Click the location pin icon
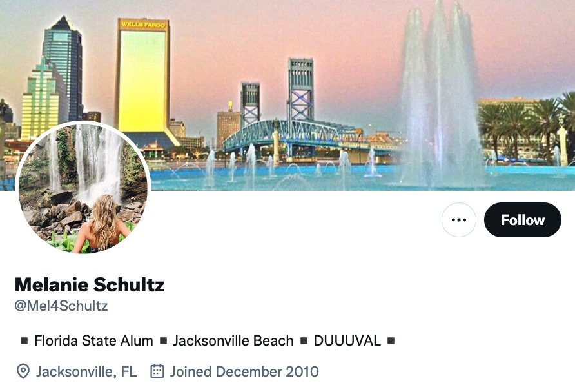The width and height of the screenshot is (575, 392). click(x=23, y=371)
